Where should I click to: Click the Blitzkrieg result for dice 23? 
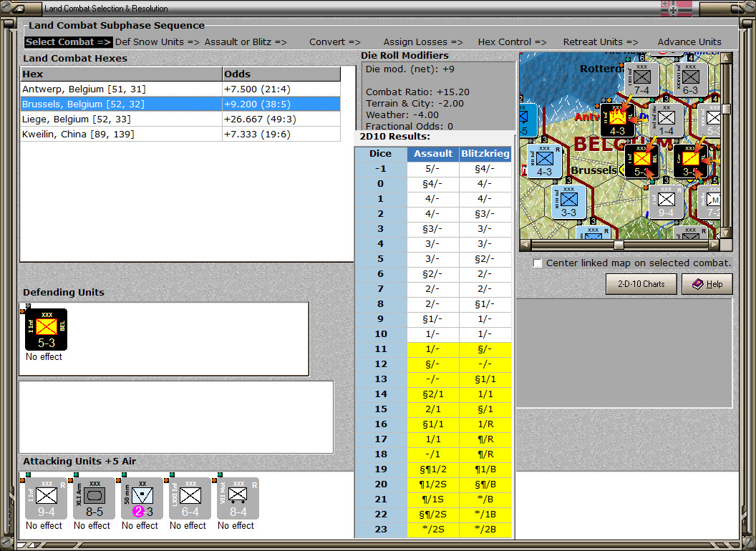[485, 529]
